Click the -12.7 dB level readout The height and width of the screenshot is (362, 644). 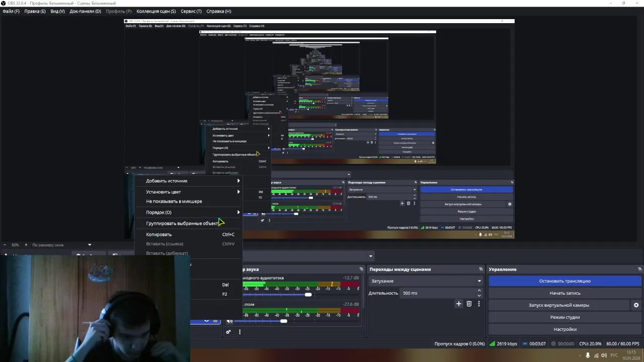click(351, 278)
